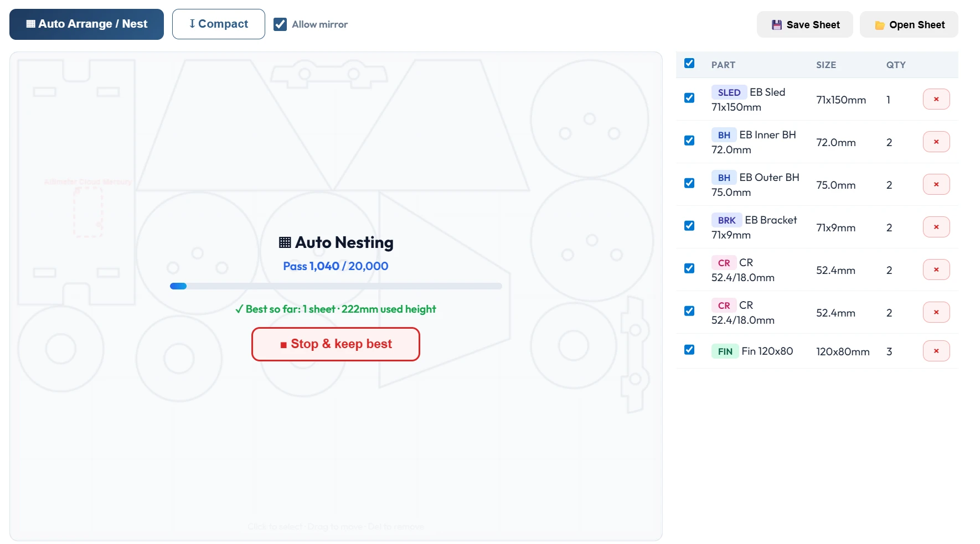The width and height of the screenshot is (980, 544).
Task: Remove the EB Bracket part
Action: click(x=936, y=227)
